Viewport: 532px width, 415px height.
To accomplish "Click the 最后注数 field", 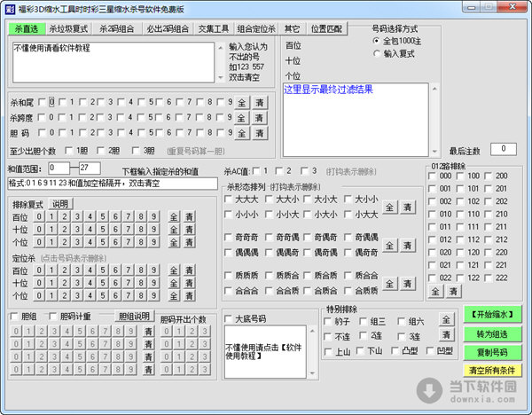I will click(504, 149).
